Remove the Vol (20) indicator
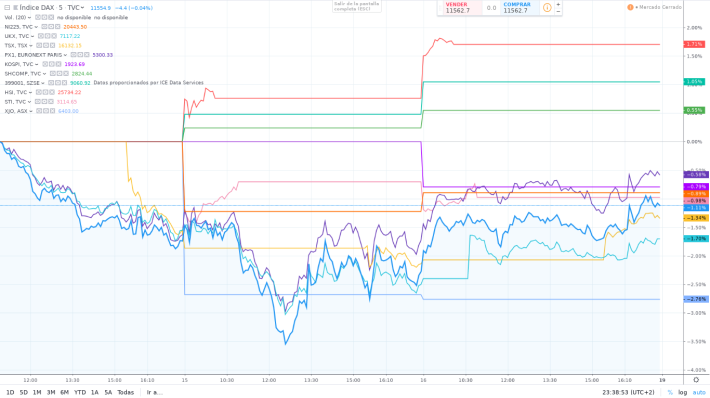The image size is (710, 398). pyautogui.click(x=51, y=18)
